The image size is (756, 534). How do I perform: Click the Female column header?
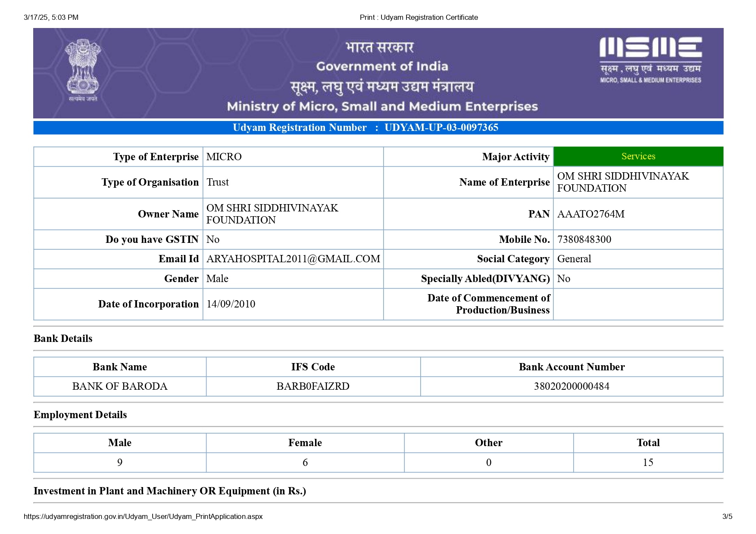pyautogui.click(x=305, y=443)
